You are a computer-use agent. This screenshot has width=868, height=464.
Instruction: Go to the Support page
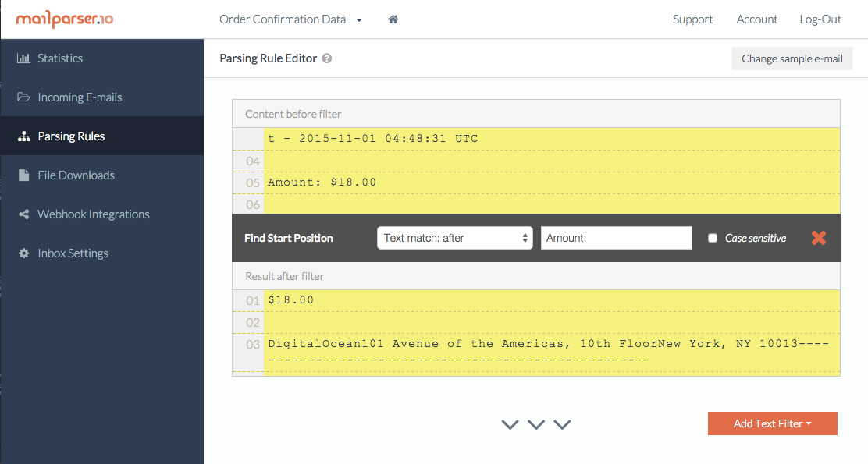pos(692,19)
